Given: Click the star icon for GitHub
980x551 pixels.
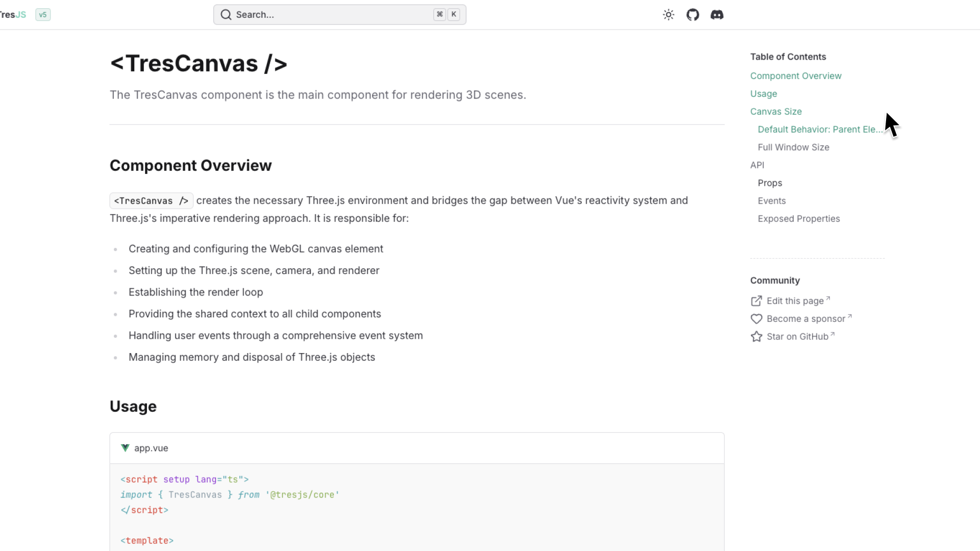Looking at the screenshot, I should (756, 337).
